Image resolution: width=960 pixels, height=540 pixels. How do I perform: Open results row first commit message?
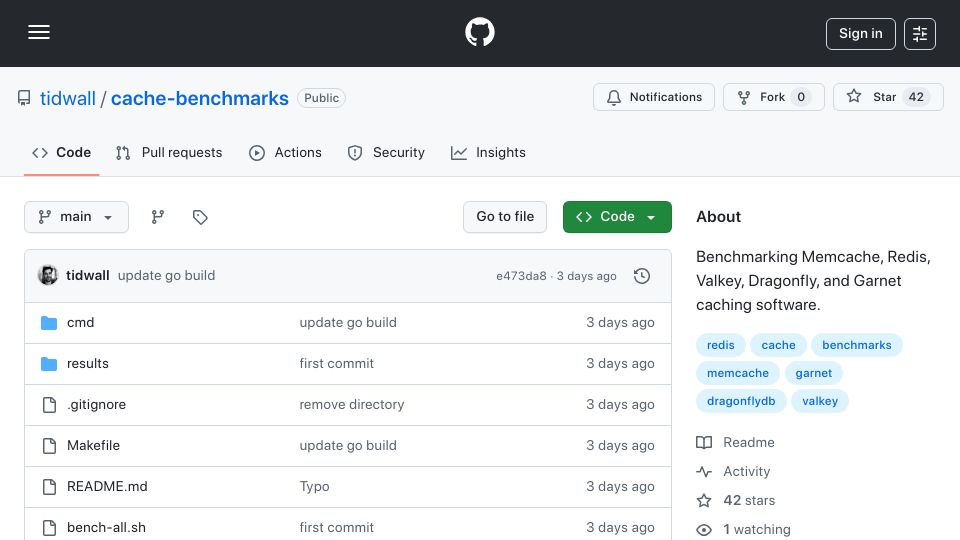336,364
